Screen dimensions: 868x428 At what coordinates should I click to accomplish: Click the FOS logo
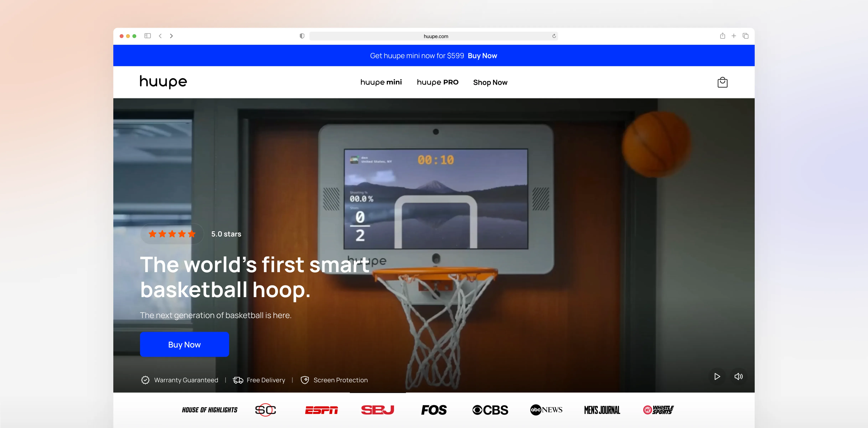point(434,410)
